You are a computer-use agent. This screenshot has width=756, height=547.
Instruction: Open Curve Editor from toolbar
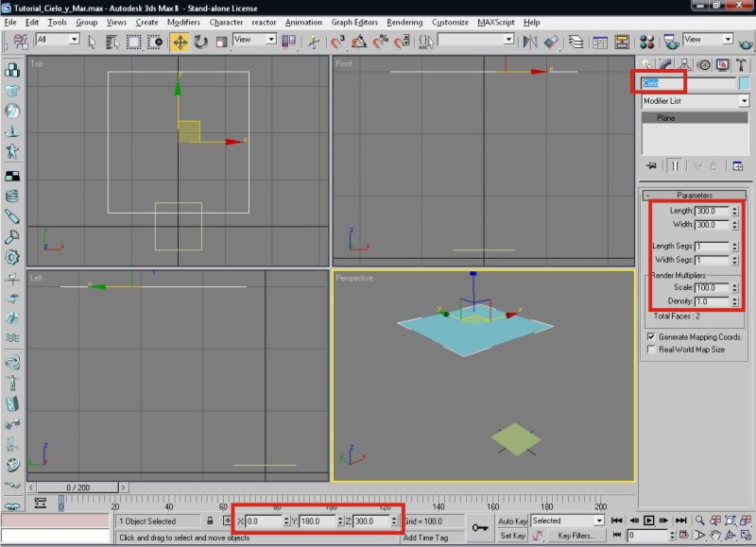pos(600,43)
